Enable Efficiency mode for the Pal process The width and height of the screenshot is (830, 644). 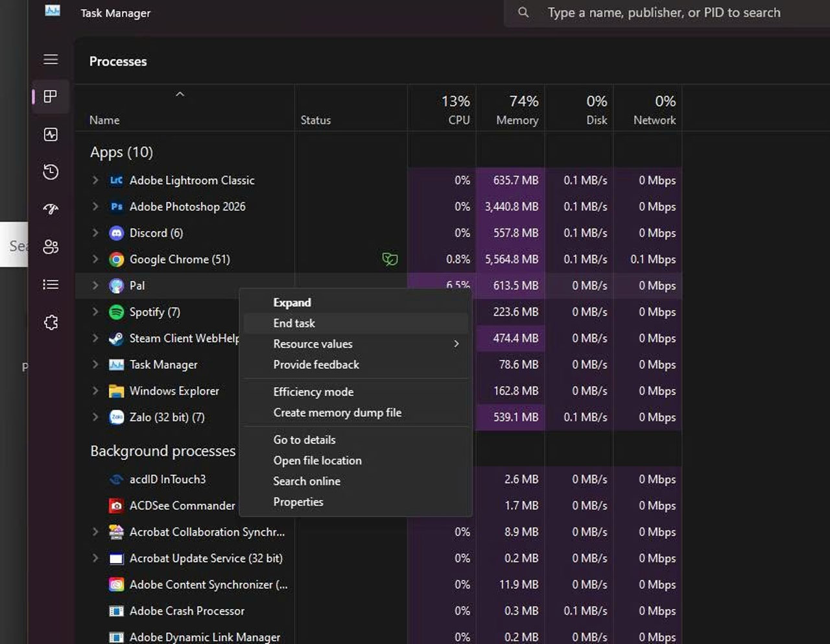(313, 392)
